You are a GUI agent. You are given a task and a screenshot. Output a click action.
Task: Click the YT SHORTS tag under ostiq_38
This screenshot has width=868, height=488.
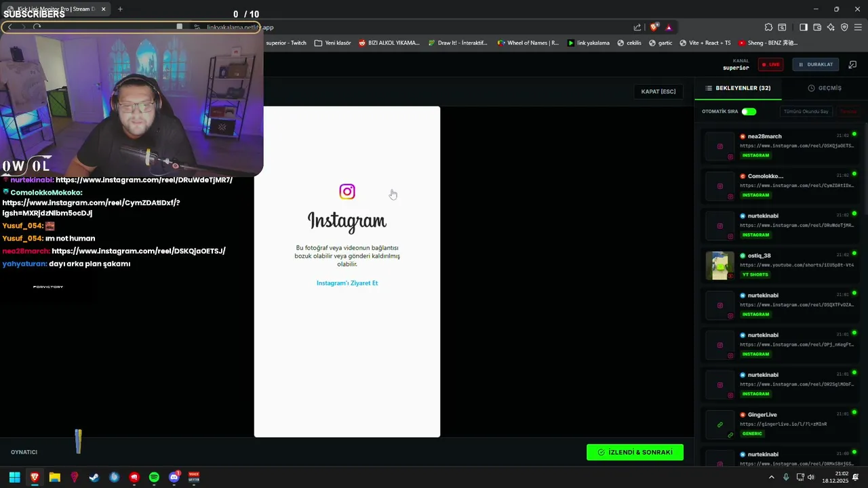point(755,274)
